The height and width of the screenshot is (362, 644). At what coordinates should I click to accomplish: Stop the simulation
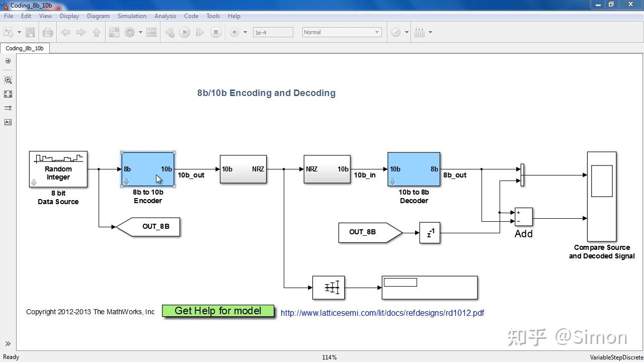pyautogui.click(x=215, y=32)
